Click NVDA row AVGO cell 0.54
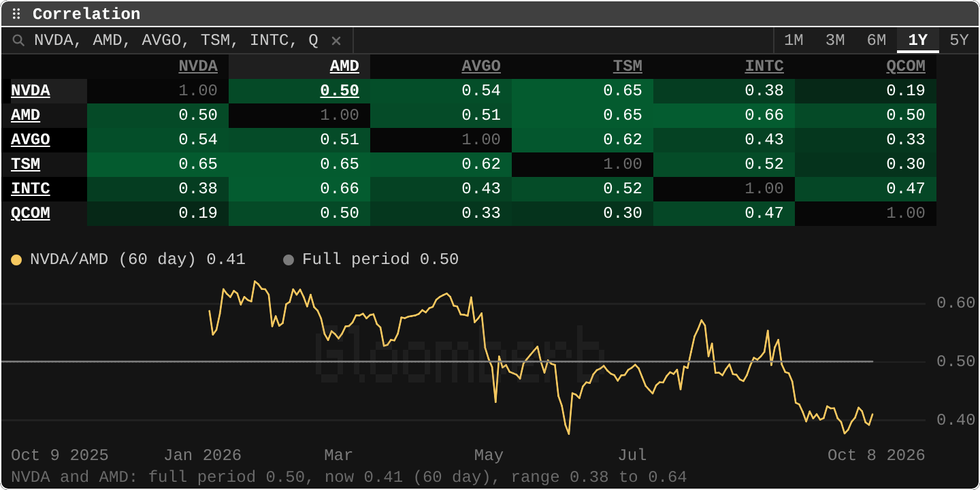Viewport: 980px width, 490px height. click(441, 91)
